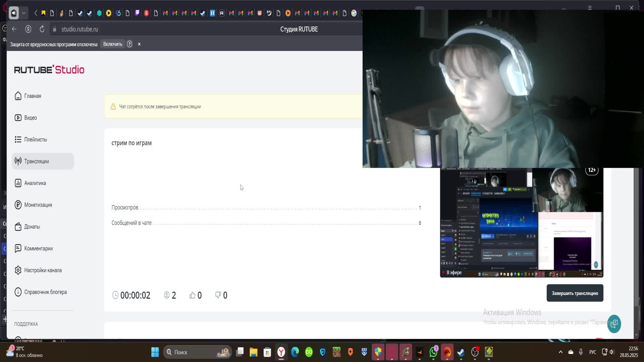The height and width of the screenshot is (362, 644).
Task: Click the Сообщений в чате stat row
Action: click(x=266, y=223)
